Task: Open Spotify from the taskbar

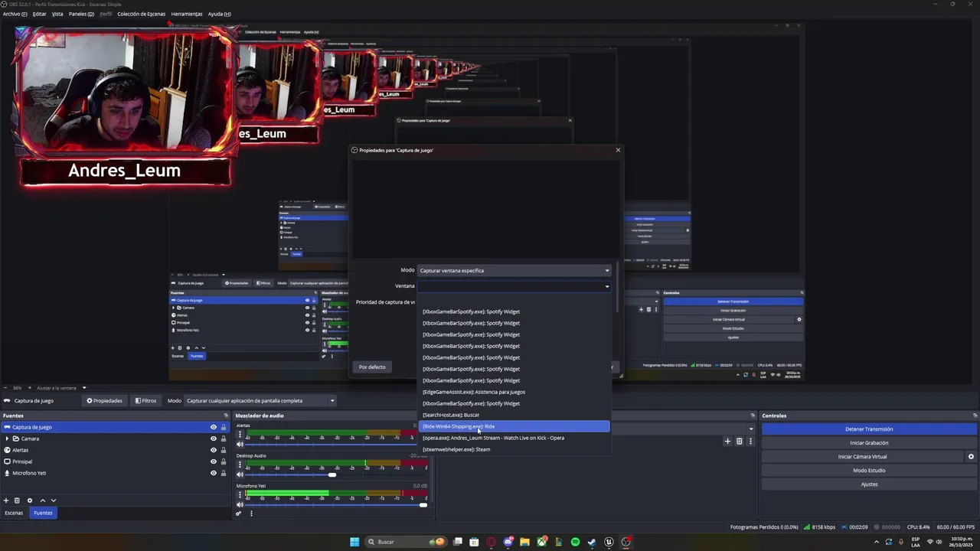Action: tap(575, 542)
